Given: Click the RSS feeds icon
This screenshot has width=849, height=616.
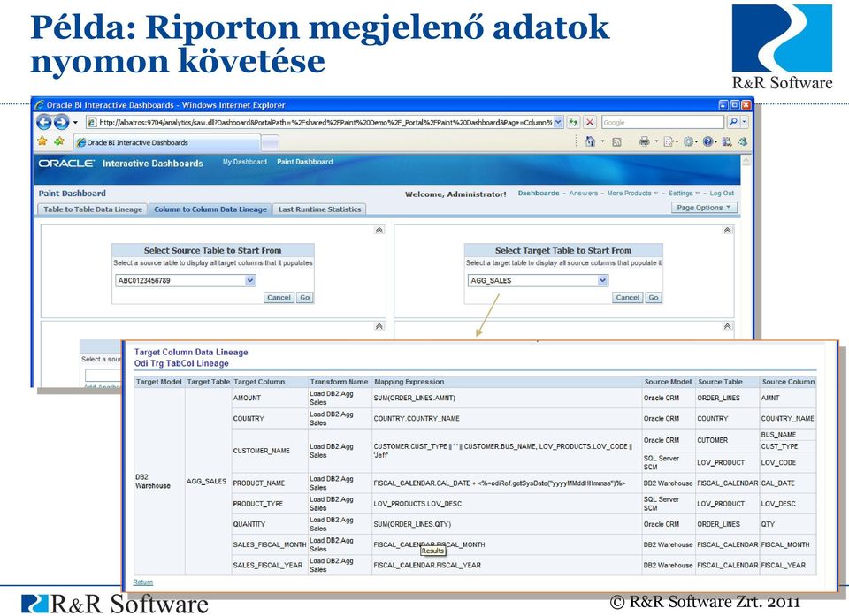Looking at the screenshot, I should coord(616,141).
